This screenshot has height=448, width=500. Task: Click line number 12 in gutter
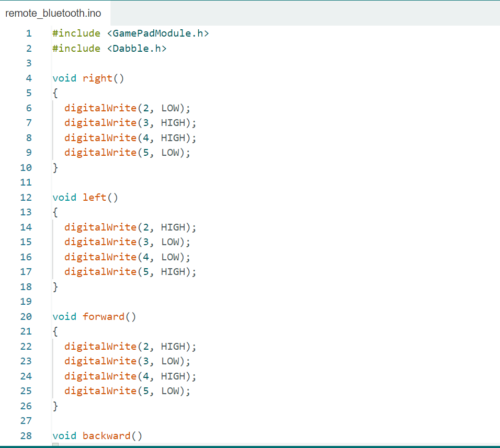click(26, 197)
